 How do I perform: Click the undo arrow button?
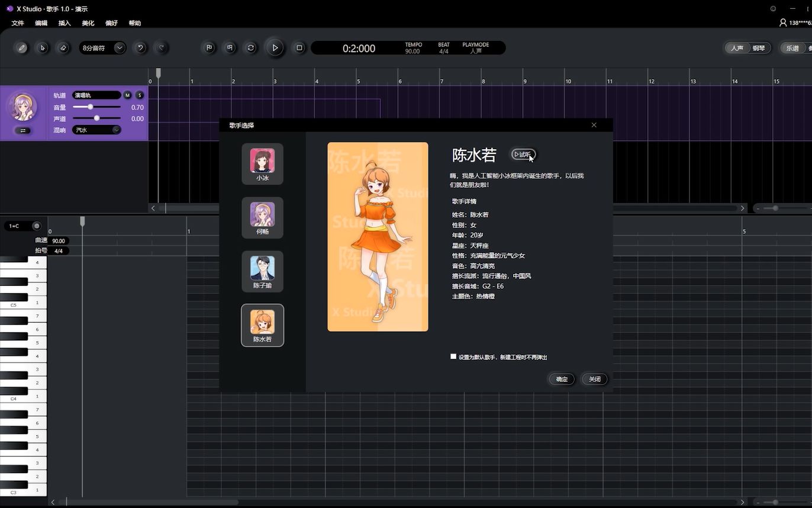[x=140, y=48]
